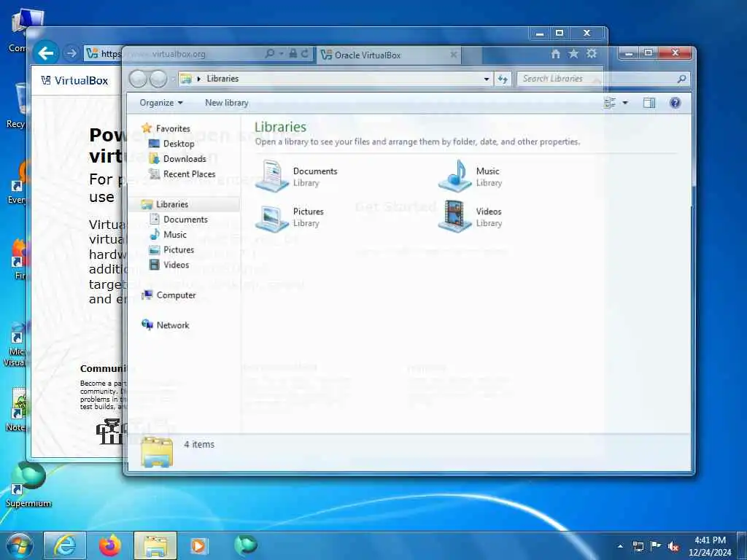The height and width of the screenshot is (560, 747).
Task: Click Windows Explorer taskbar button
Action: [155, 545]
